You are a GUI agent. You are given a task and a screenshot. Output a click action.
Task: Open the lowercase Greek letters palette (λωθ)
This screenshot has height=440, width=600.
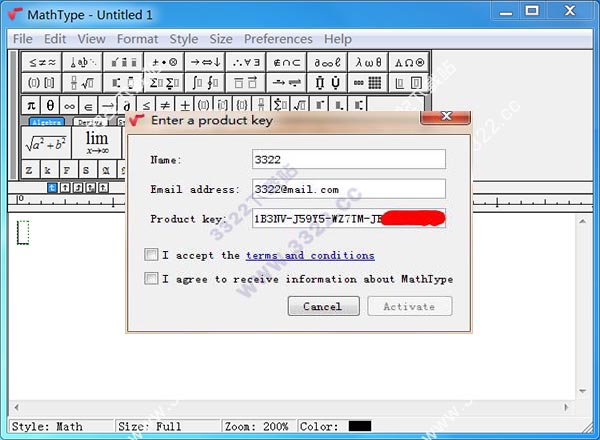(x=368, y=62)
